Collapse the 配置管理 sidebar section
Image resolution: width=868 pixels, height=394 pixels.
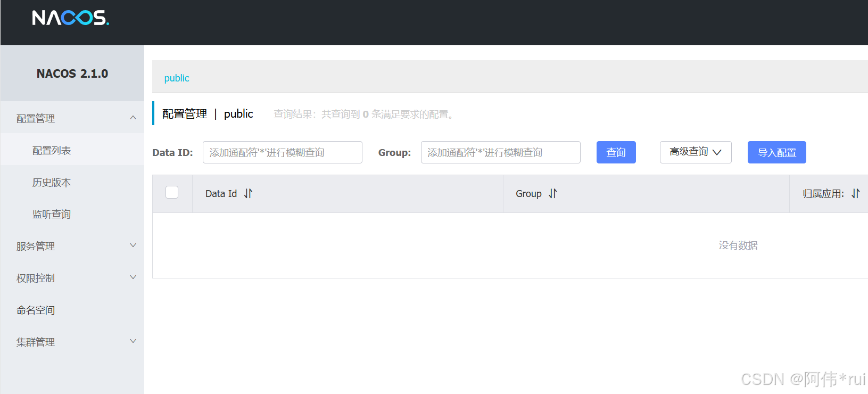(x=72, y=118)
